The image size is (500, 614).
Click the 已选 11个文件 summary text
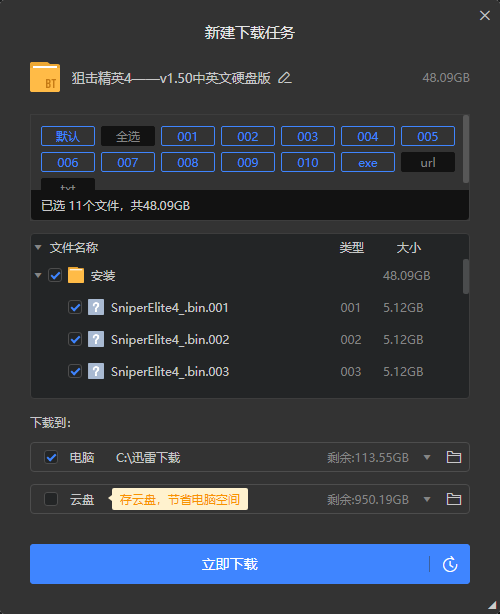click(x=116, y=206)
